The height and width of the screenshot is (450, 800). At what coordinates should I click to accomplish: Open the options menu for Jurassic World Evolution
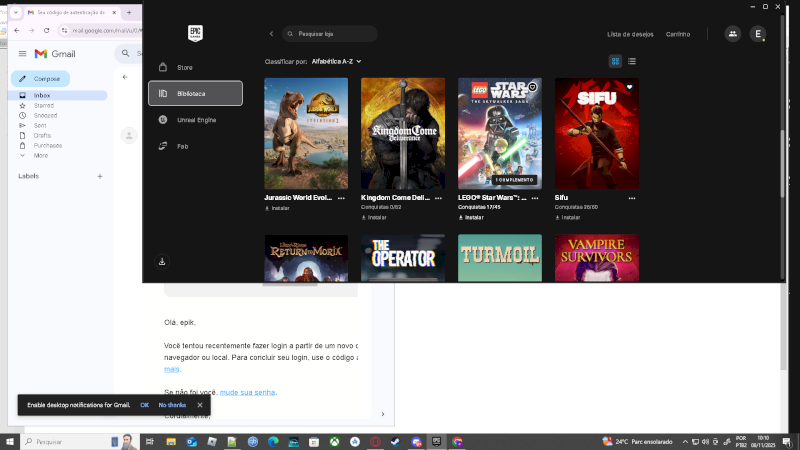tap(341, 198)
